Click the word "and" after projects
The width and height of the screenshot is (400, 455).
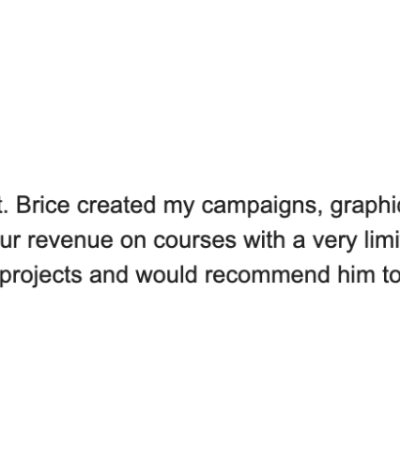tap(109, 274)
